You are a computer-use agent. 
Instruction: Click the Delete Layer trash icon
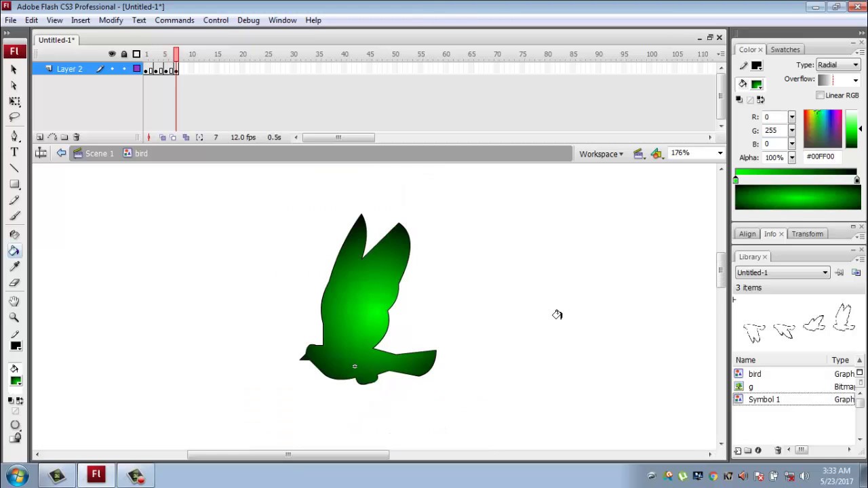[76, 137]
